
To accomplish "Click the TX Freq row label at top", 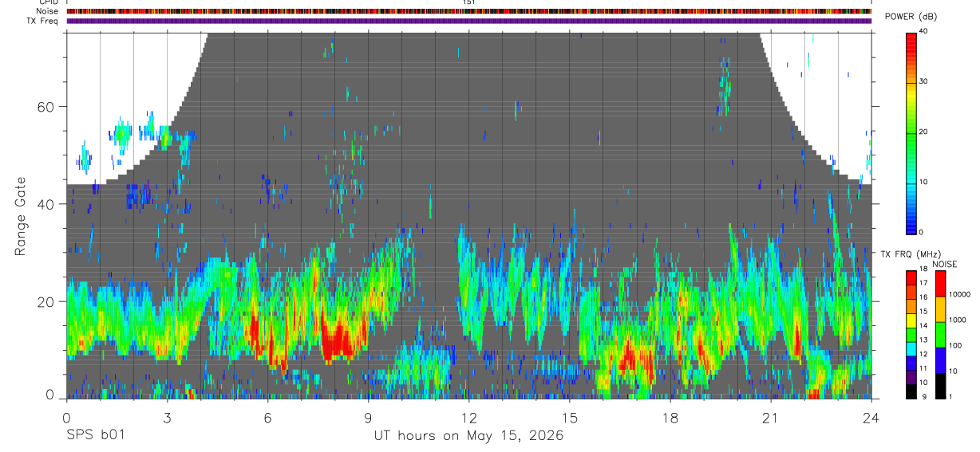I will pyautogui.click(x=41, y=21).
